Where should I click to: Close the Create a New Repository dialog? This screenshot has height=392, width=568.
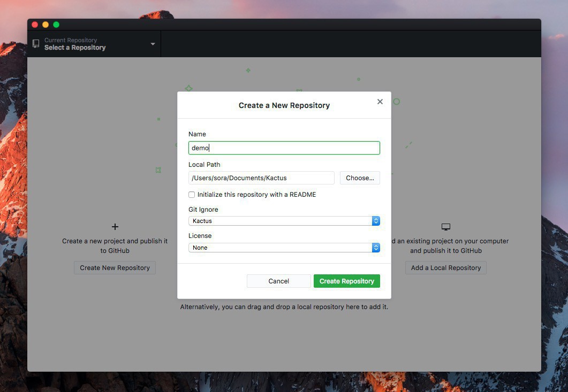(x=380, y=102)
